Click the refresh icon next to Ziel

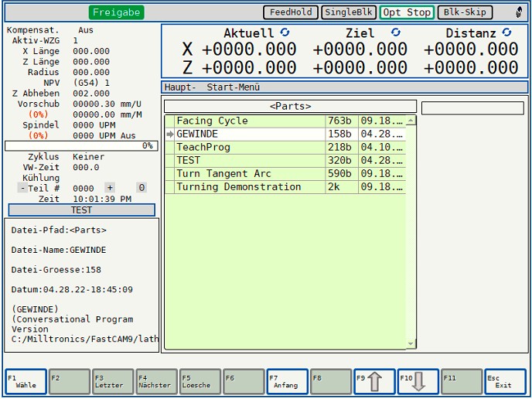[396, 32]
